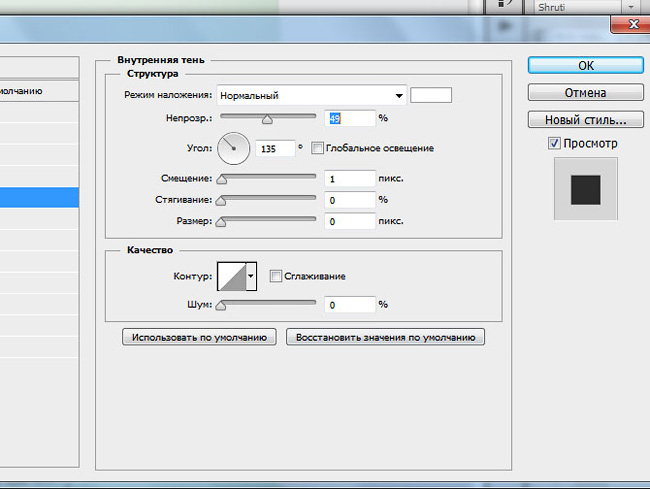Click the Шум value field
This screenshot has height=489, width=650.
[x=350, y=305]
